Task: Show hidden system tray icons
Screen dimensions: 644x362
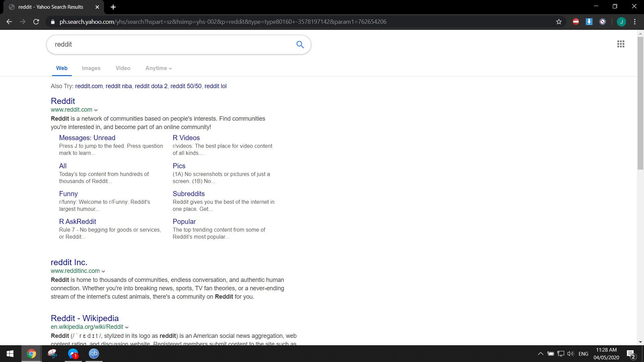Action: [x=540, y=354]
